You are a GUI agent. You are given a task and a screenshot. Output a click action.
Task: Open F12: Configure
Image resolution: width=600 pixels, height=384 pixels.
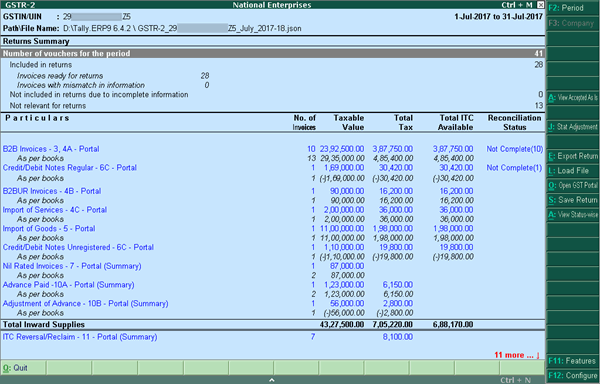pyautogui.click(x=573, y=376)
